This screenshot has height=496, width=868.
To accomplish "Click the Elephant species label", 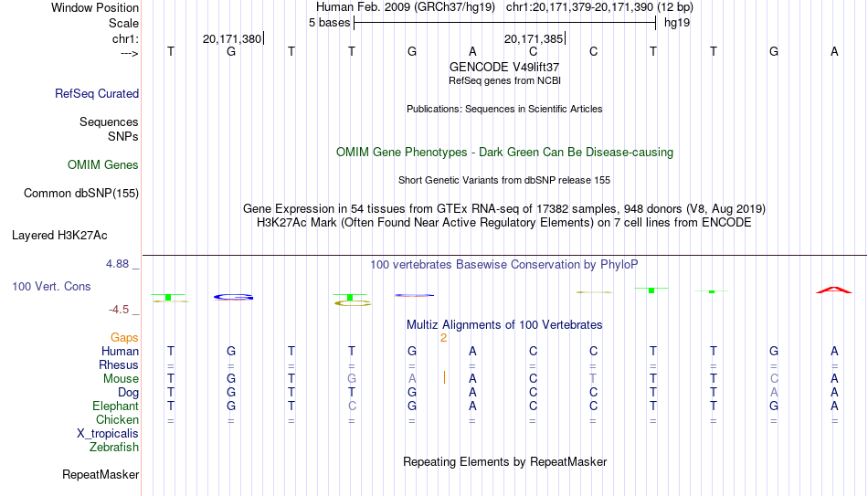I will [116, 406].
